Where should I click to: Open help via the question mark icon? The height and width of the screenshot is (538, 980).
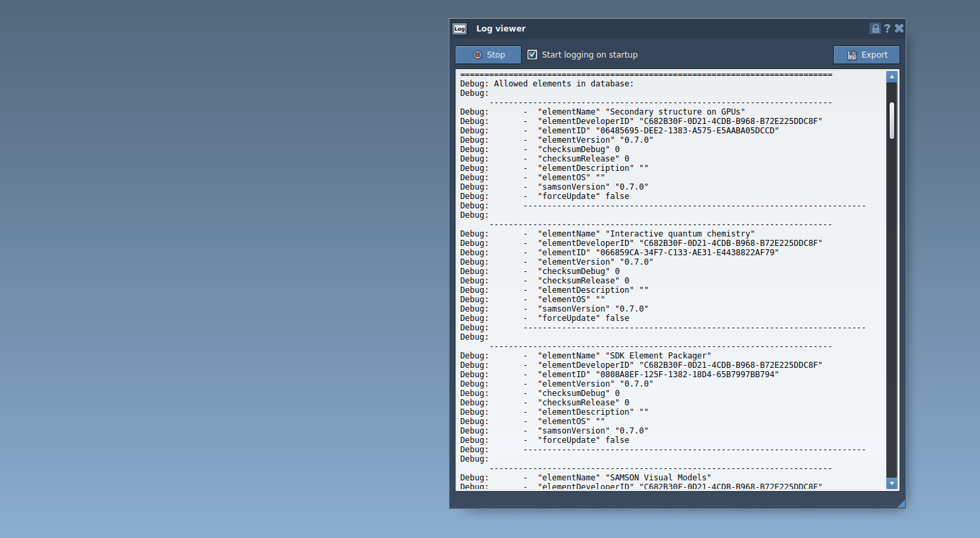pos(887,29)
